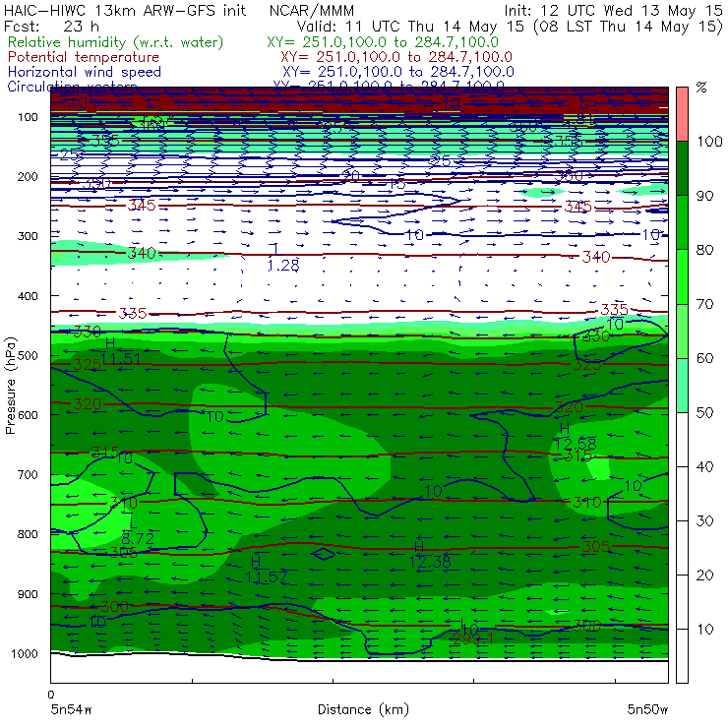The height and width of the screenshot is (728, 728).
Task: Click the pink above-100% colorbar segment
Action: pos(682,114)
